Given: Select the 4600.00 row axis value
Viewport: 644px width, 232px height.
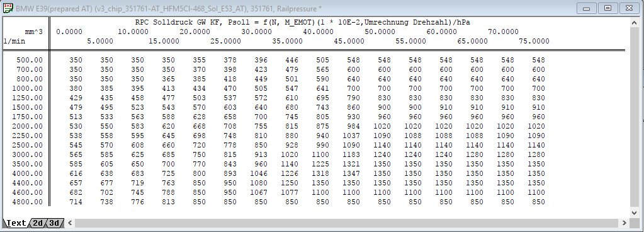Looking at the screenshot, I should click(28, 192).
